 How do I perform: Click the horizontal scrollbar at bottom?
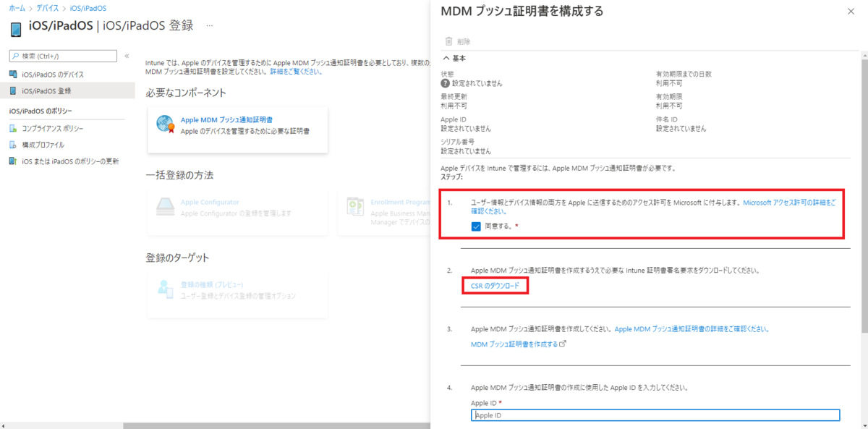(275, 426)
